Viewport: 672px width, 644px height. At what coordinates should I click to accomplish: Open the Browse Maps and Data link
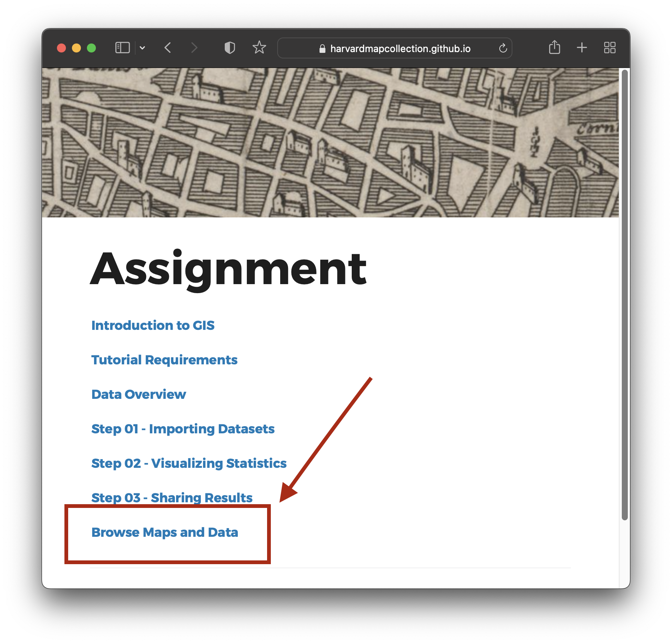[165, 532]
